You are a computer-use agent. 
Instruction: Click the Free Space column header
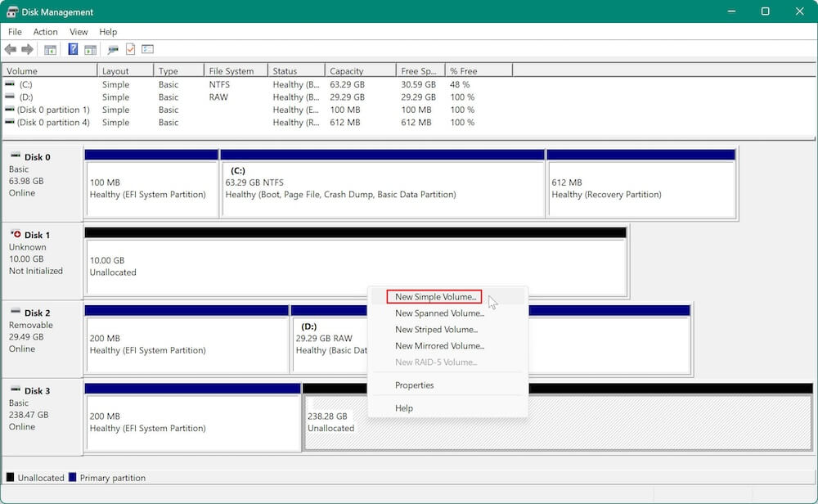(417, 70)
